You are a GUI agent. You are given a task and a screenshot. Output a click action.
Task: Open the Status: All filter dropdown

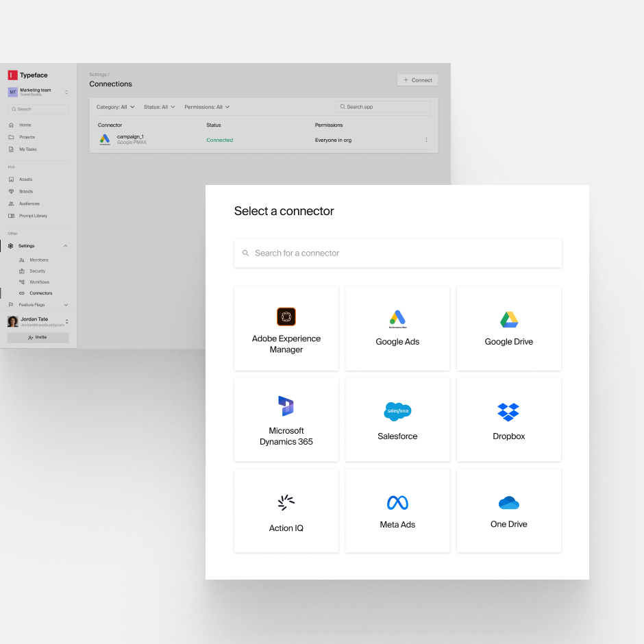pyautogui.click(x=160, y=107)
